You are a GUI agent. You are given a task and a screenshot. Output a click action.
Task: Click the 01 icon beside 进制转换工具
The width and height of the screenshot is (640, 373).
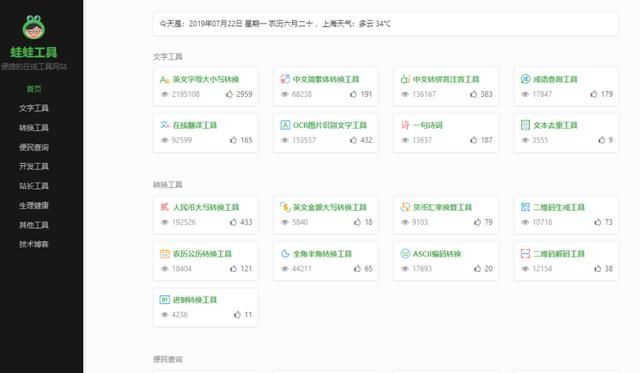coord(164,300)
